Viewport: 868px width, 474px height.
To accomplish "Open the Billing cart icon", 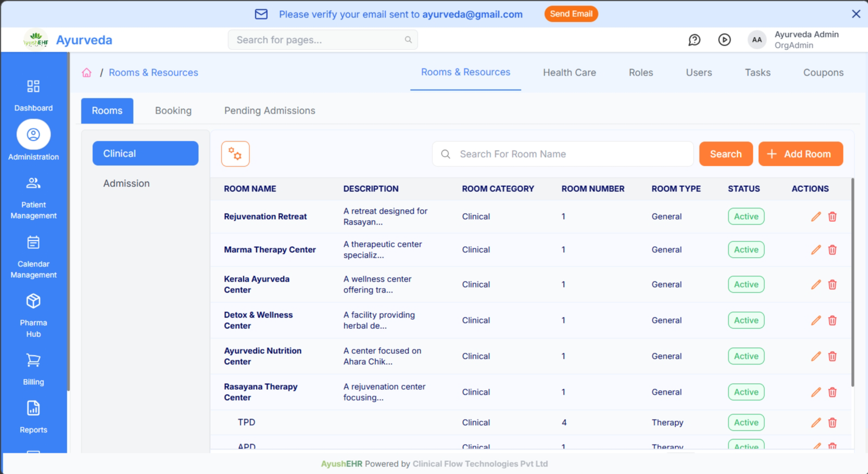I will (34, 360).
